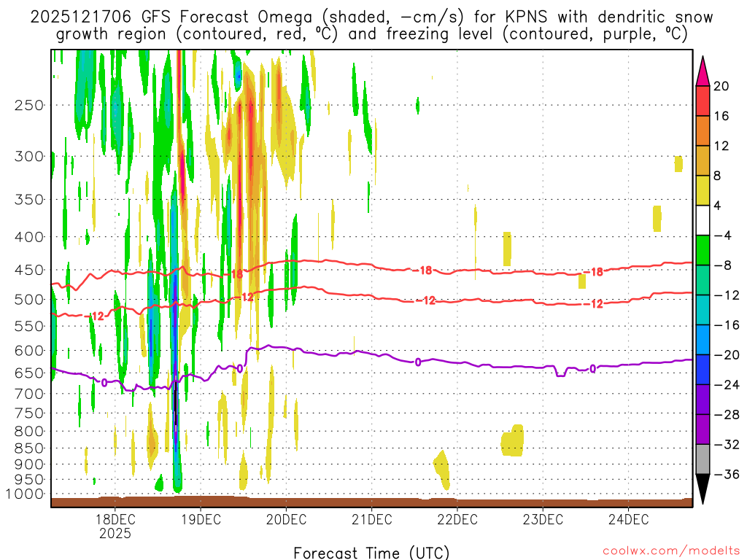This screenshot has height=560, width=747.
Task: Click the 650 pressure level label
Action: coord(29,373)
